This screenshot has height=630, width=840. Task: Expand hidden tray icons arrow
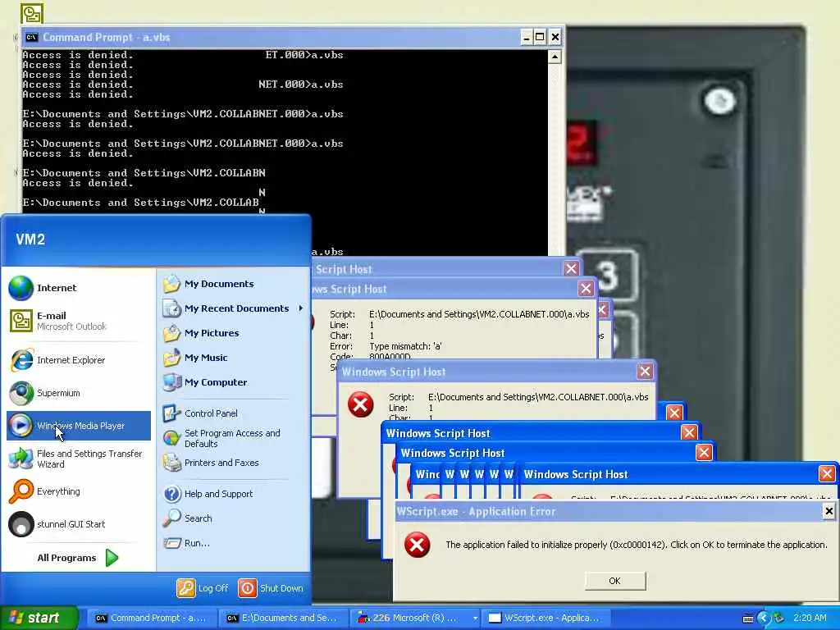764,619
